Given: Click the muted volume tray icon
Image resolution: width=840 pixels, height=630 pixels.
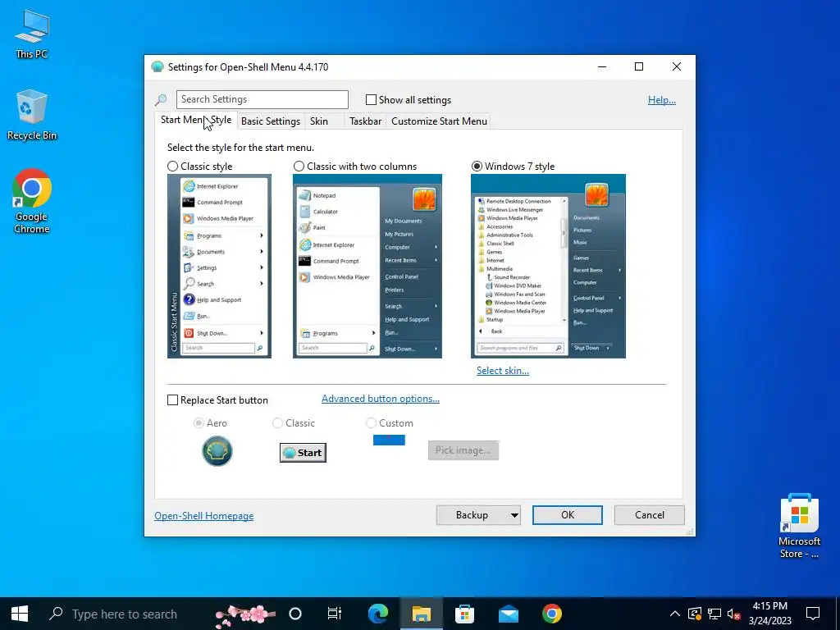Looking at the screenshot, I should coord(734,614).
